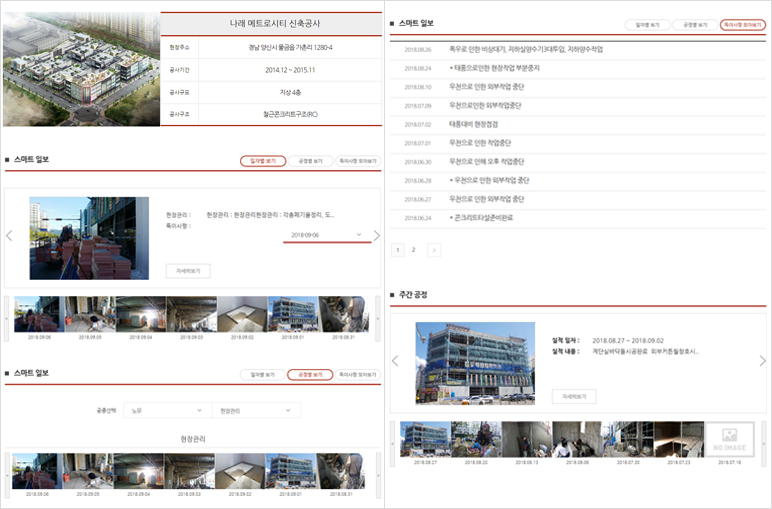
Task: Open the large daily report photo of stacked bricks
Action: (89, 238)
